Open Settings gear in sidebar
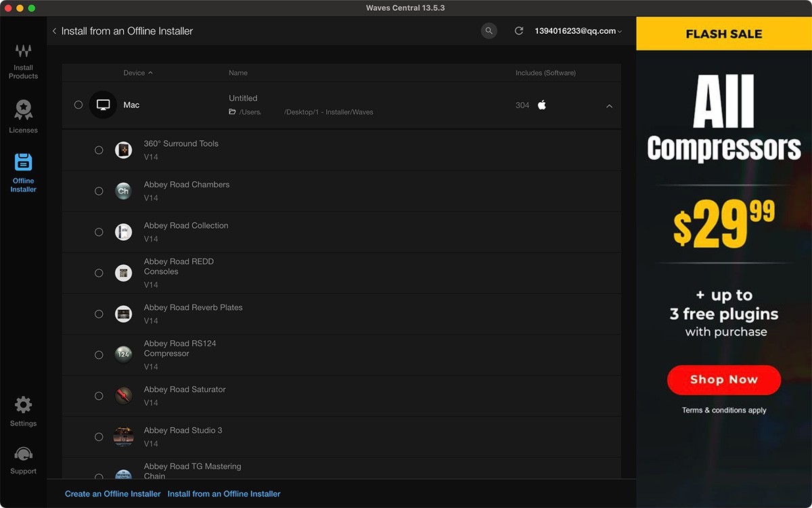 pyautogui.click(x=23, y=411)
